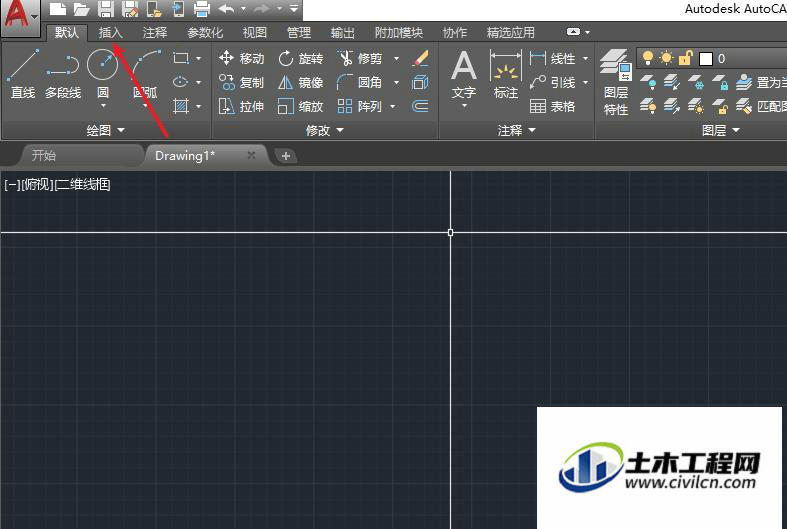Switch to the Start (开始) file tab
Screen dimensions: 787x529
[x=80, y=156]
